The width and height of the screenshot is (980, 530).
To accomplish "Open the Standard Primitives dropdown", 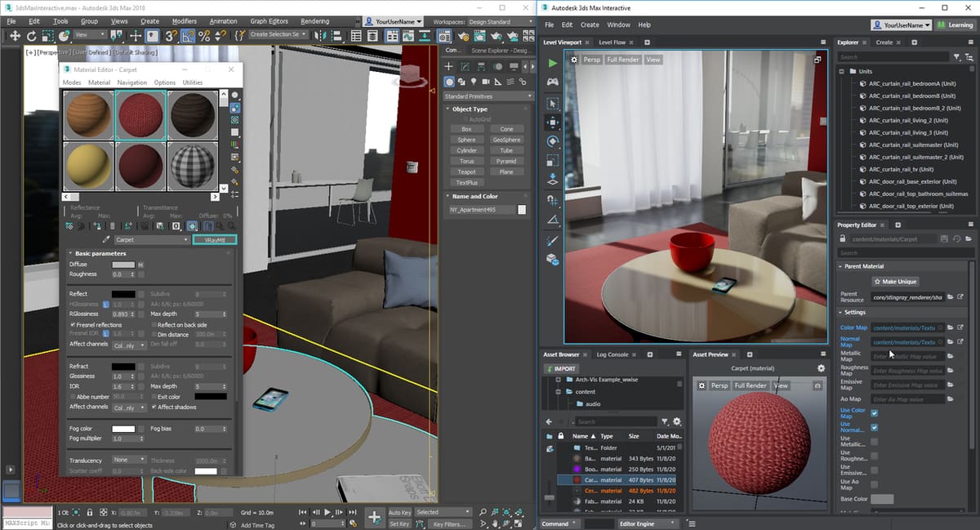I will [488, 96].
